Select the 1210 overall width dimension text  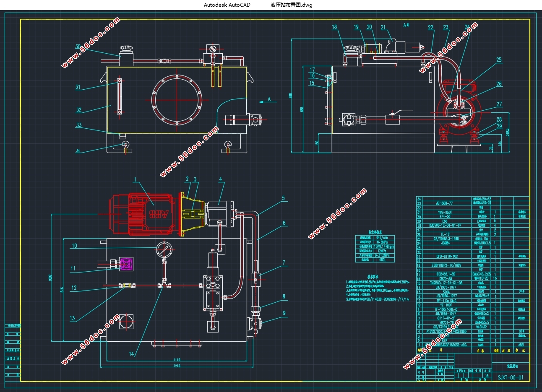point(176,366)
